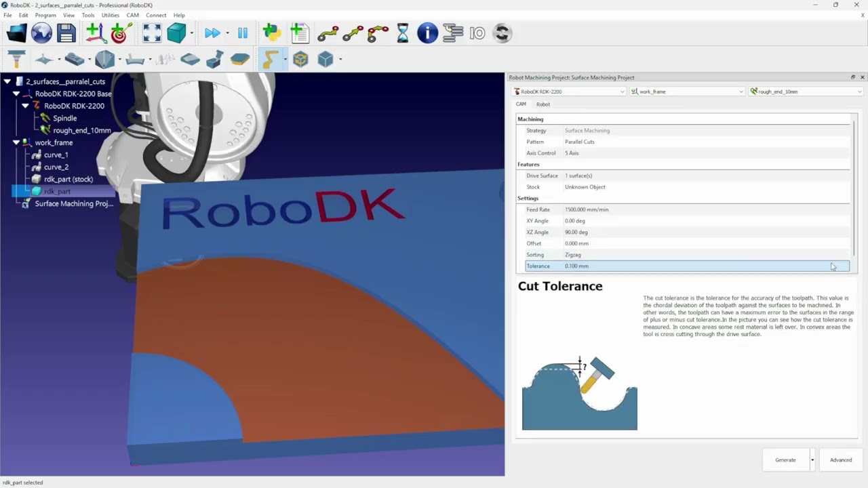
Task: Click the Sorting value Zigzag
Action: click(x=572, y=255)
